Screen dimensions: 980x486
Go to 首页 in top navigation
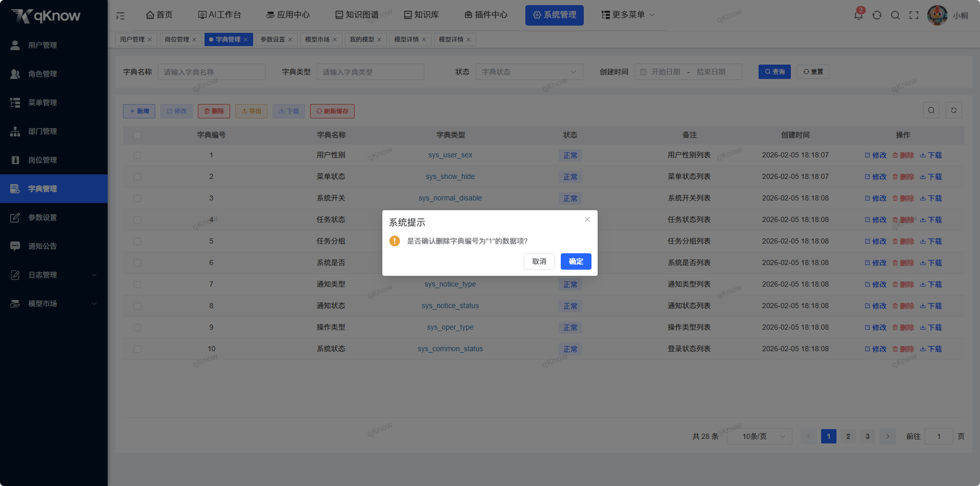(159, 15)
